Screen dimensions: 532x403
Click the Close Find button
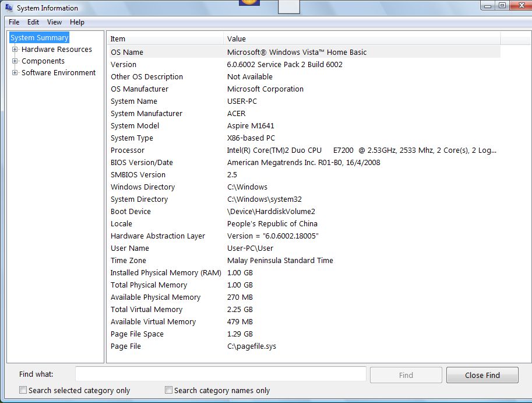point(482,375)
